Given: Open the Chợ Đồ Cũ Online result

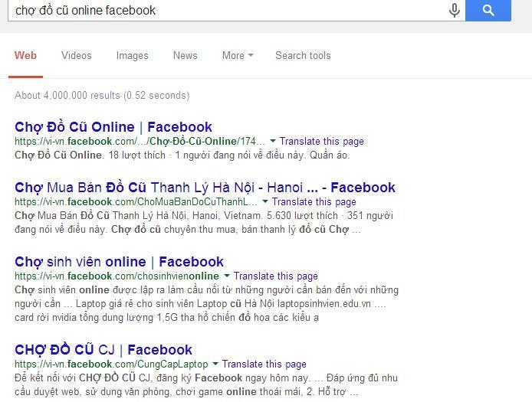Looking at the screenshot, I should [113, 127].
